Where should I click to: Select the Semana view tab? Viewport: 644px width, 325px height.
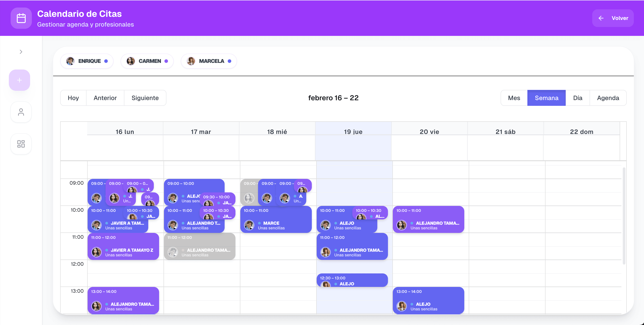(546, 98)
